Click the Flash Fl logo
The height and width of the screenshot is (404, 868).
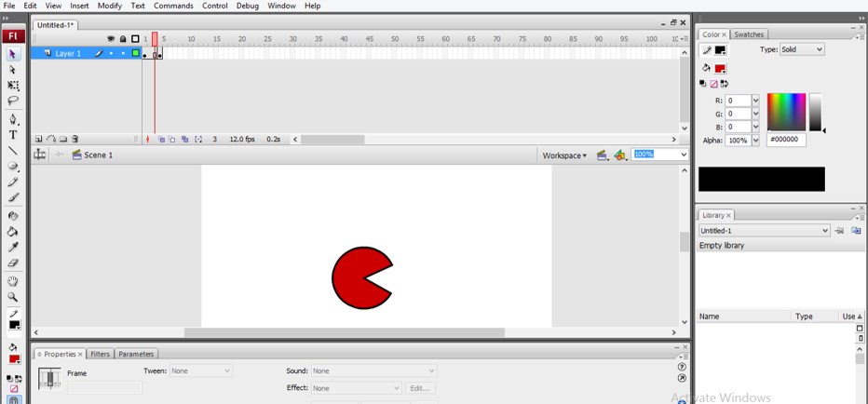[x=13, y=36]
